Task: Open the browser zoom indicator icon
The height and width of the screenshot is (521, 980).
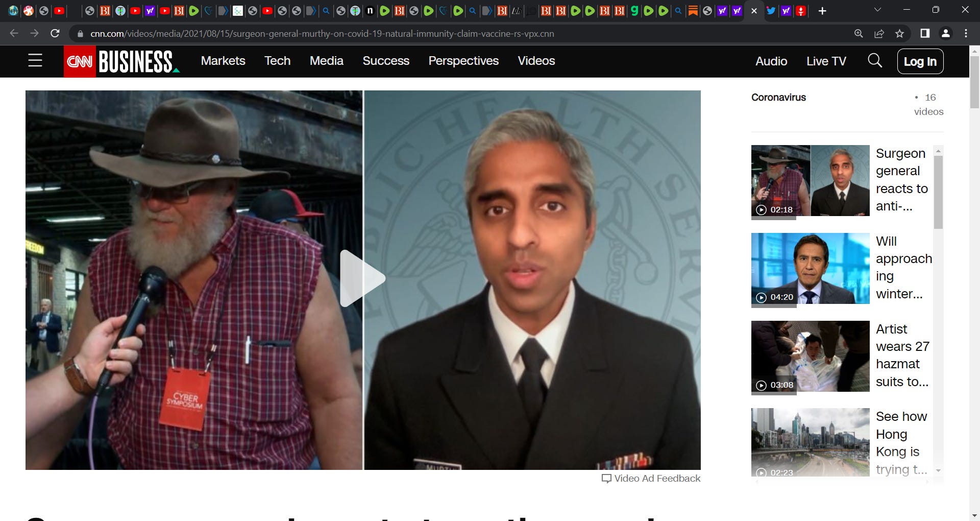Action: 859,33
